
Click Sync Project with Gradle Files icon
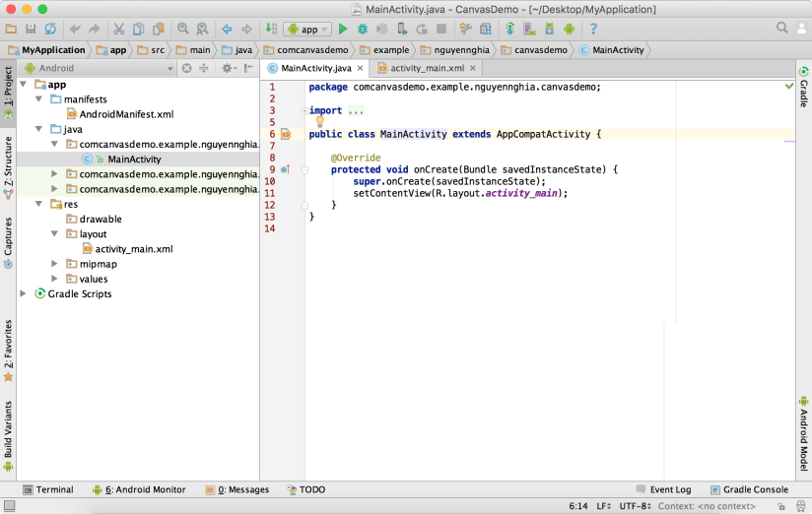509,29
